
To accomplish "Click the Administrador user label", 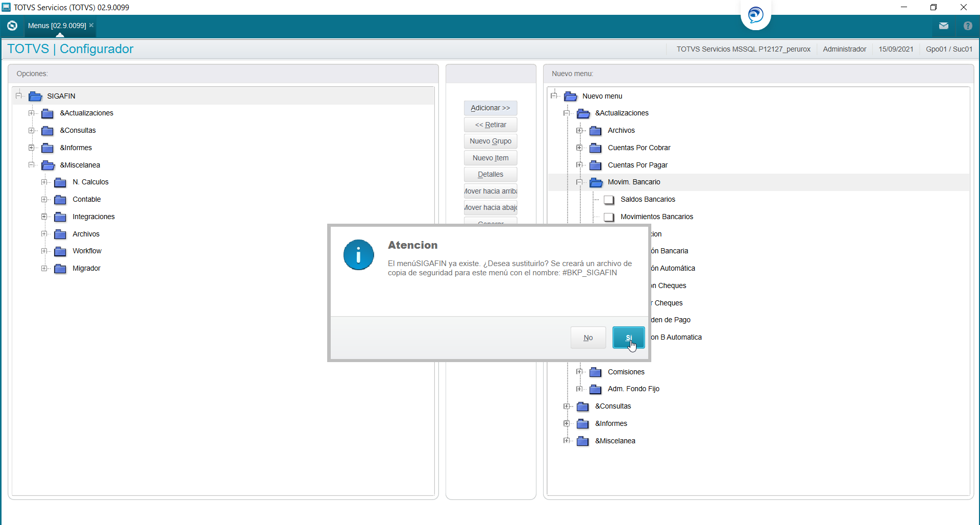I will (844, 49).
